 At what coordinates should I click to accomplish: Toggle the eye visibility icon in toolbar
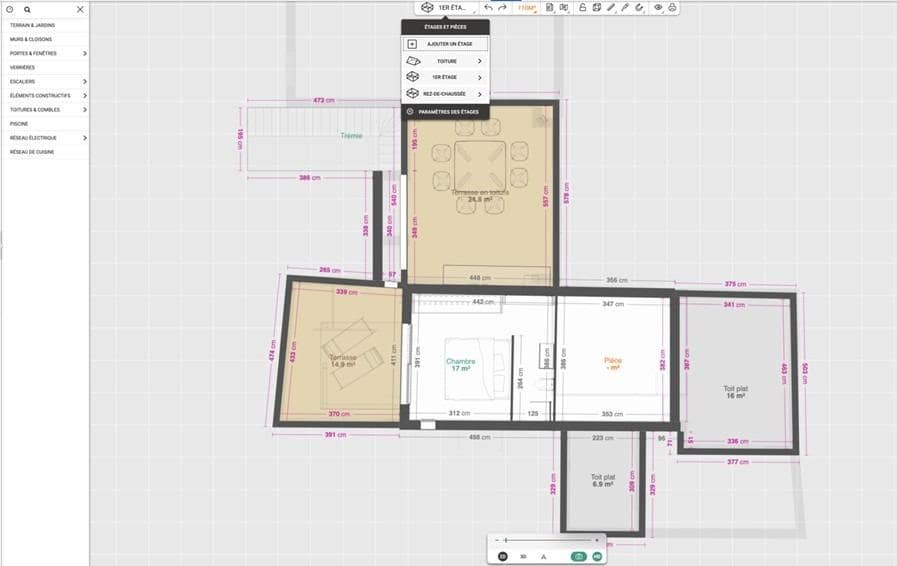(658, 7)
